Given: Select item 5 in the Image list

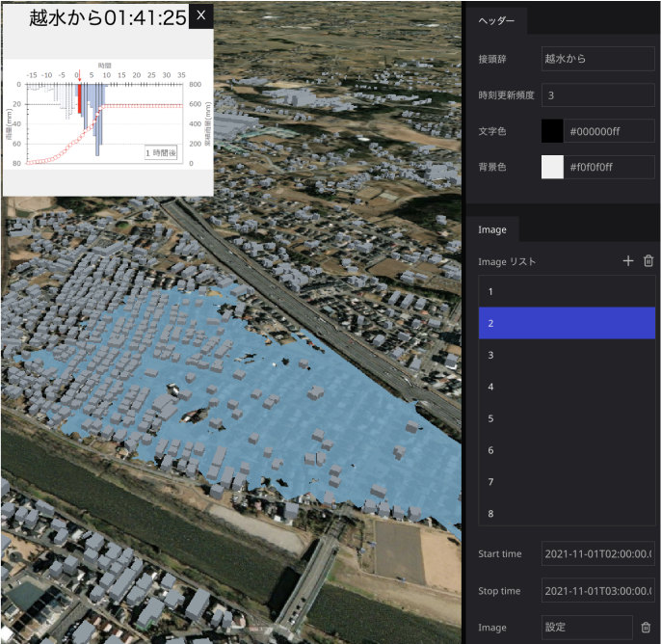Looking at the screenshot, I should click(567, 418).
